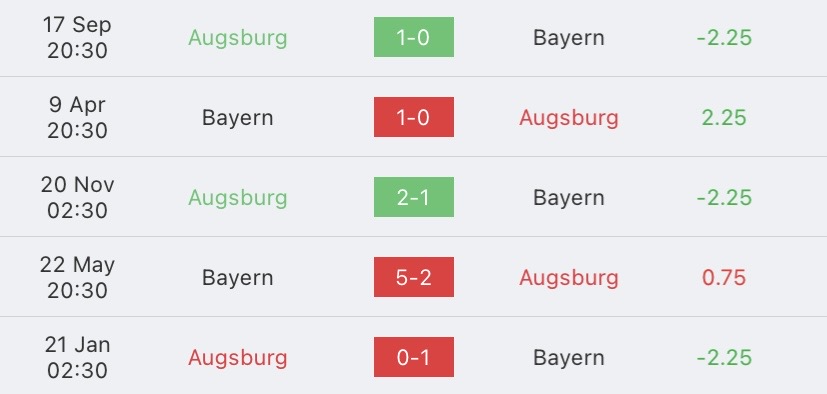Viewport: 827px width, 394px height.
Task: Select red Augsburg in the 9 Apr row
Action: [x=569, y=118]
